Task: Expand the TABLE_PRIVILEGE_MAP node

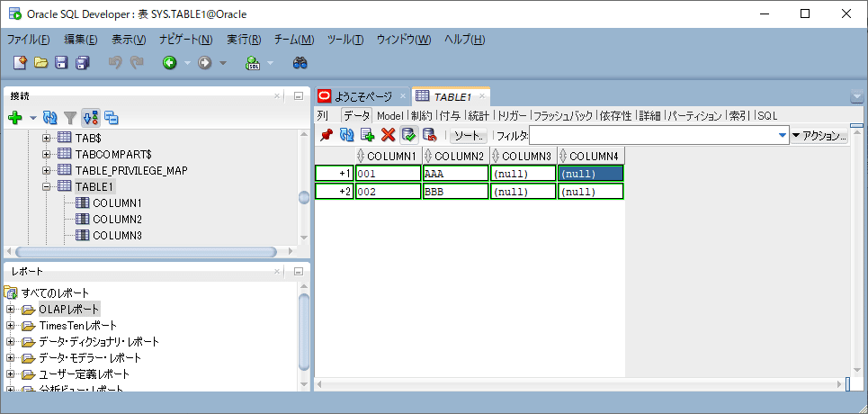Action: tap(47, 170)
